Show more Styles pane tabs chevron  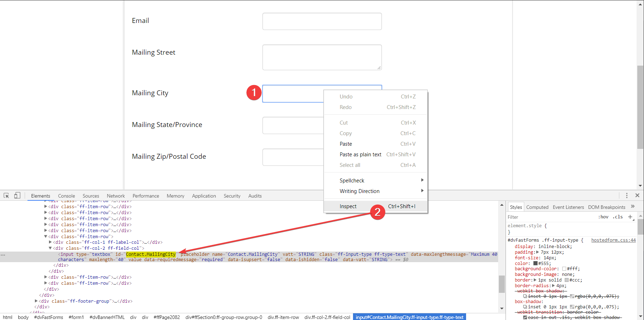(x=633, y=206)
